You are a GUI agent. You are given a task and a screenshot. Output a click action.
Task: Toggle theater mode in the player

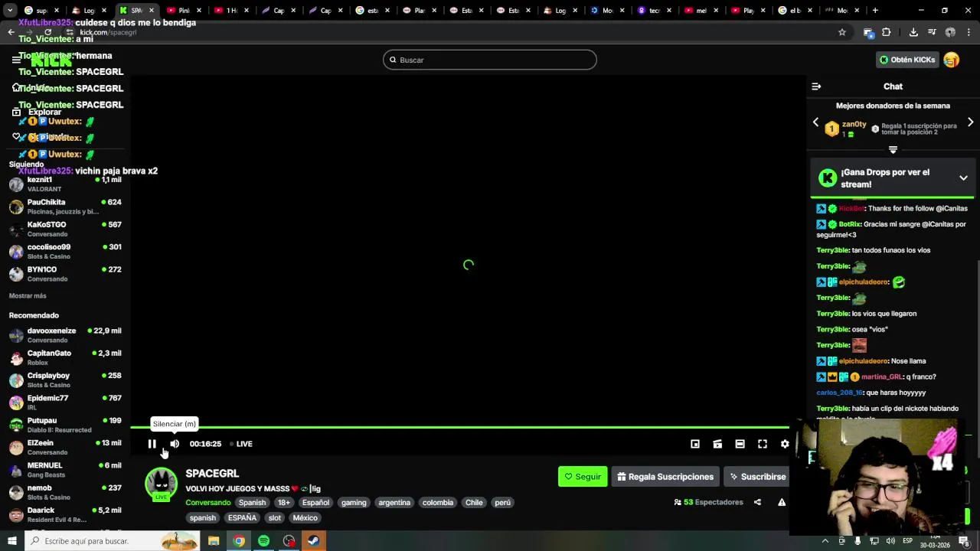click(740, 444)
